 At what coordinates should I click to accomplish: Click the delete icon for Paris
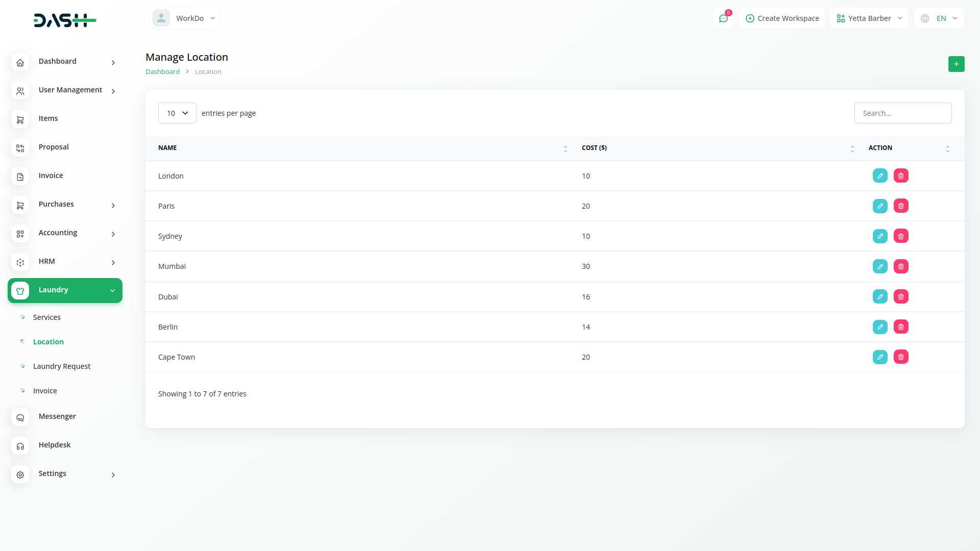point(901,206)
